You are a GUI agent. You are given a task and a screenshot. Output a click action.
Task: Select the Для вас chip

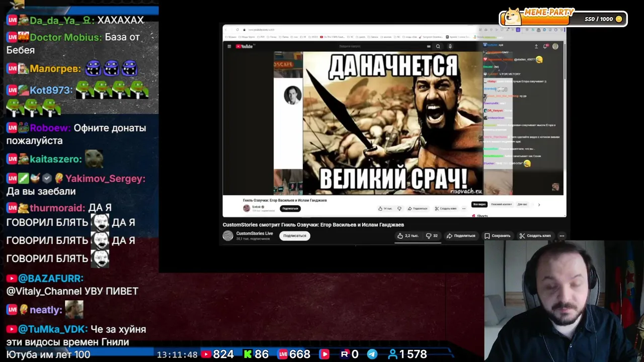(522, 204)
